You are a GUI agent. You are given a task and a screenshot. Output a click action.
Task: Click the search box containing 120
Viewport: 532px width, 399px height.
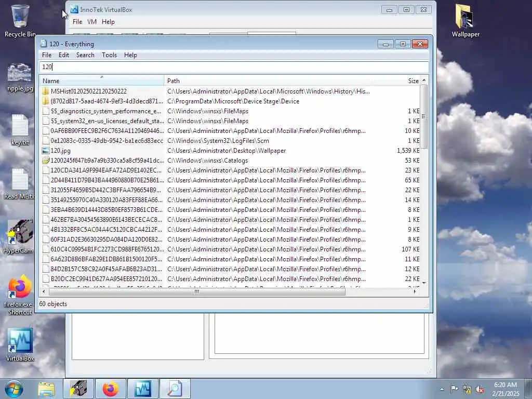(x=234, y=67)
